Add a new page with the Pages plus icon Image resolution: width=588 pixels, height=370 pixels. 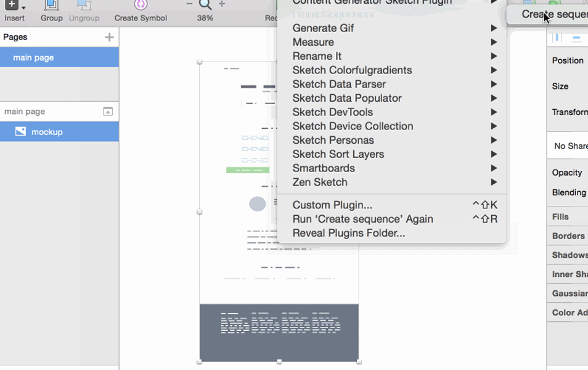click(x=109, y=37)
